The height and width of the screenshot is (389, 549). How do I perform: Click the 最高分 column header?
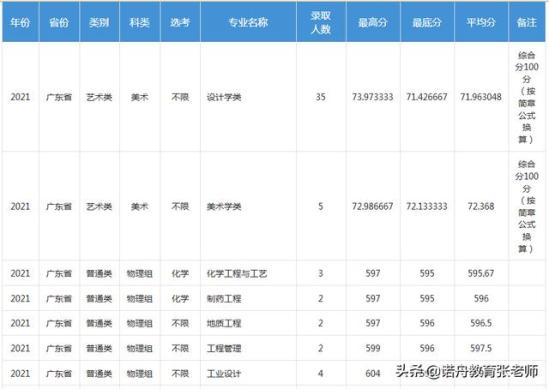(373, 22)
